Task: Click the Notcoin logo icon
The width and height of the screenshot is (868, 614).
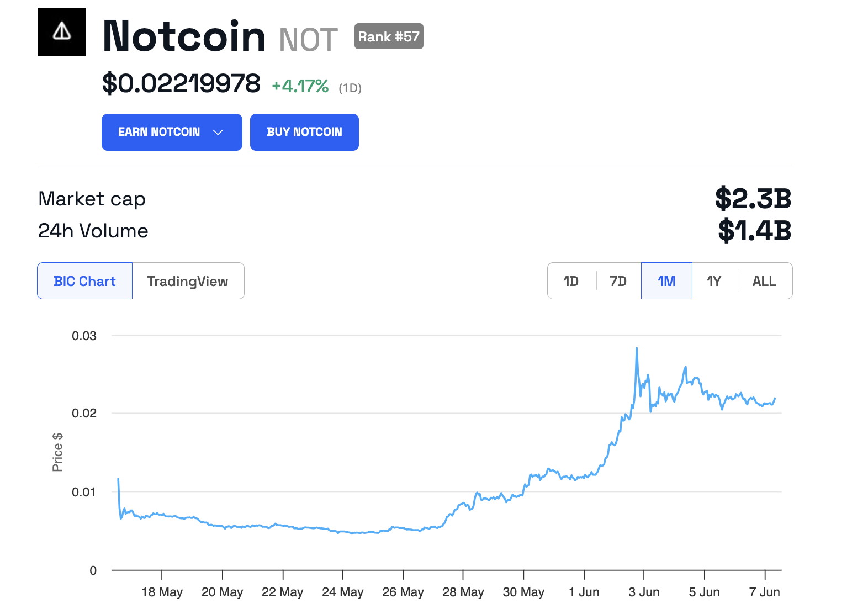Action: 62,32
